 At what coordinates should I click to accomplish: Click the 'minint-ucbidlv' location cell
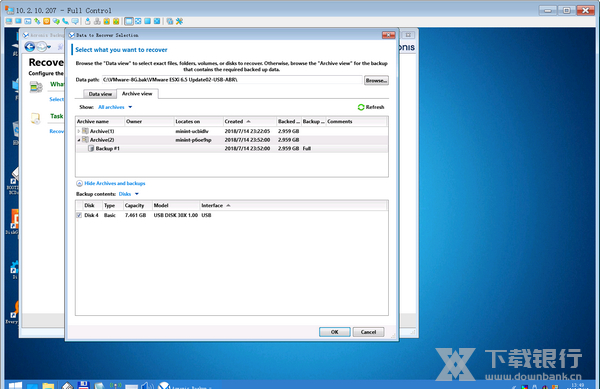point(192,131)
